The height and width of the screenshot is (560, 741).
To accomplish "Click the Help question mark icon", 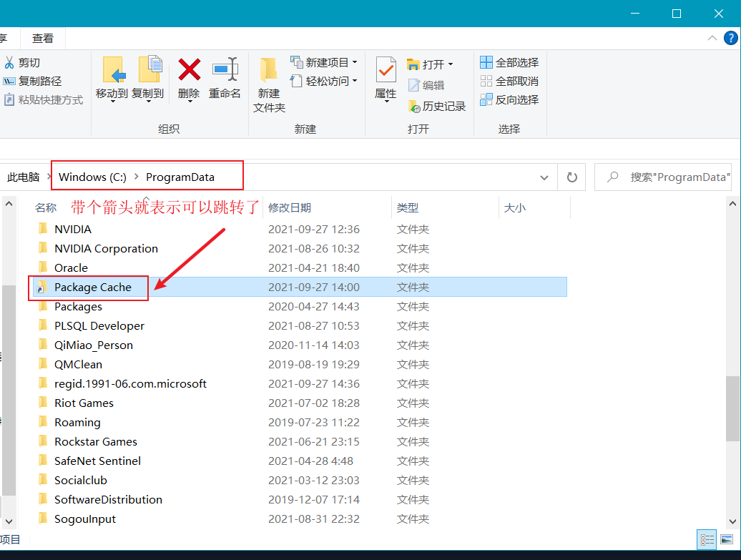I will [x=730, y=39].
